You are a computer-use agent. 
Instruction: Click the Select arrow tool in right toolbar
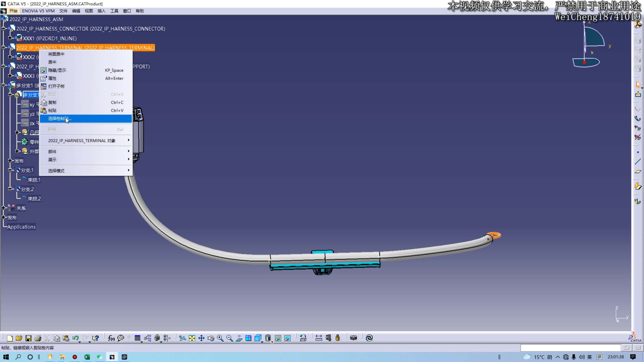(638, 84)
